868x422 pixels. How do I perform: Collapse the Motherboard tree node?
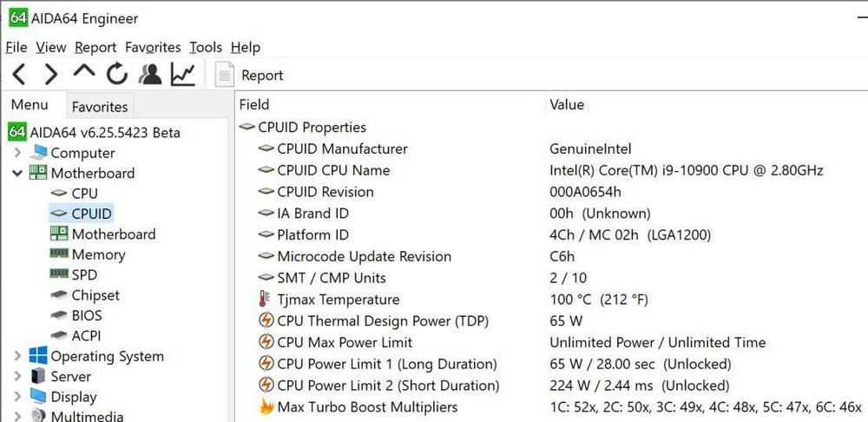[17, 174]
